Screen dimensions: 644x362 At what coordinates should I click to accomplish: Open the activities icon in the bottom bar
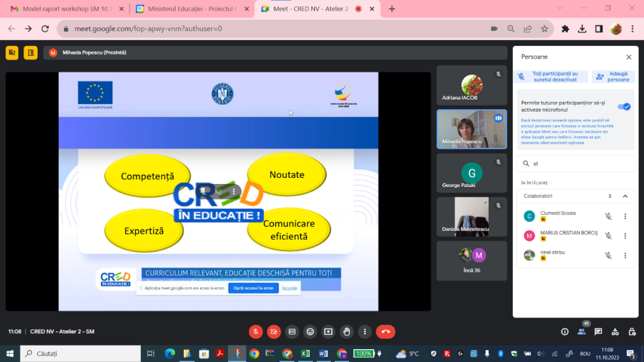coord(615,331)
